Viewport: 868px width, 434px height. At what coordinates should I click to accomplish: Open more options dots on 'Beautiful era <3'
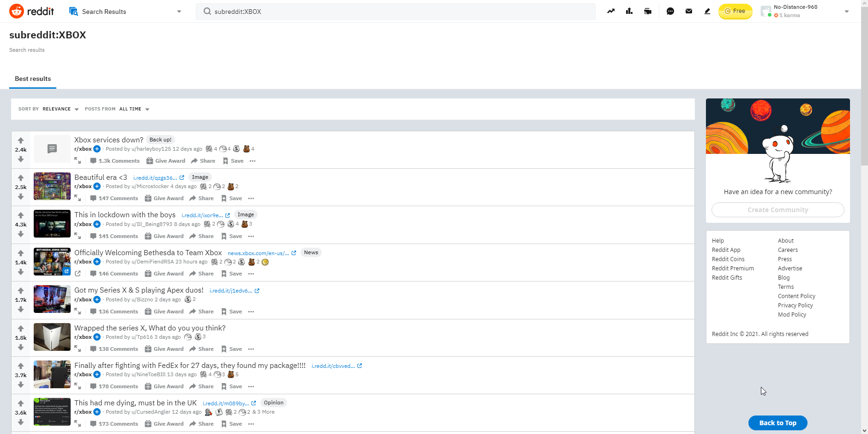[251, 198]
